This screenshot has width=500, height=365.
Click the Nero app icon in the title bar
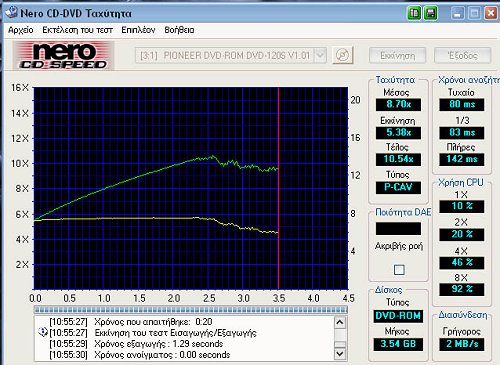pyautogui.click(x=11, y=12)
